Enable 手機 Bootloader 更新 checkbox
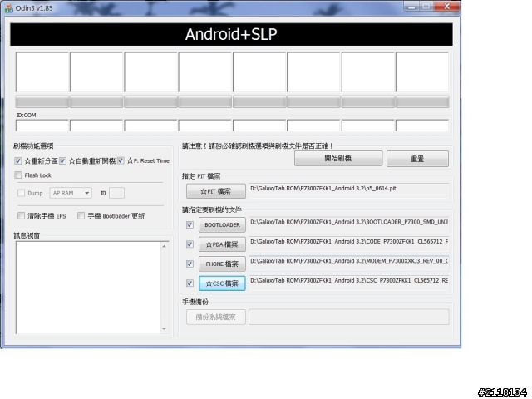The width and height of the screenshot is (532, 399). pyautogui.click(x=81, y=216)
